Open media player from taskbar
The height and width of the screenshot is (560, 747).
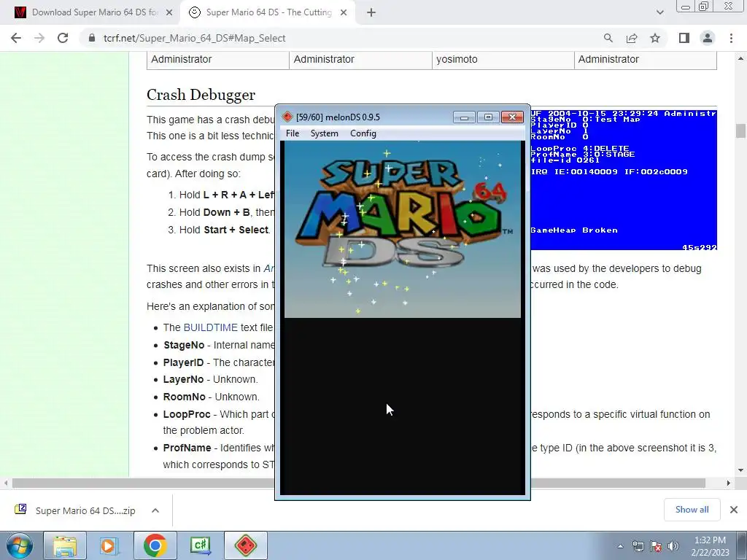pyautogui.click(x=109, y=545)
